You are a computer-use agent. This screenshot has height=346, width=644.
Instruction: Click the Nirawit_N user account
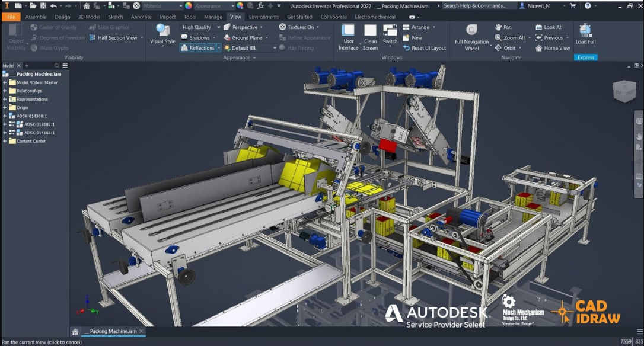click(538, 6)
